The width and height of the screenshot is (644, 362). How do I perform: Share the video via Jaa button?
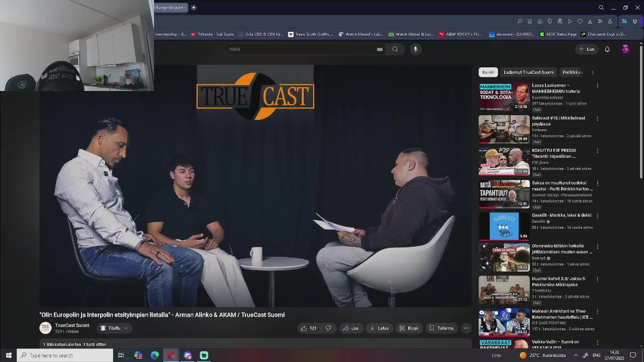(x=351, y=328)
